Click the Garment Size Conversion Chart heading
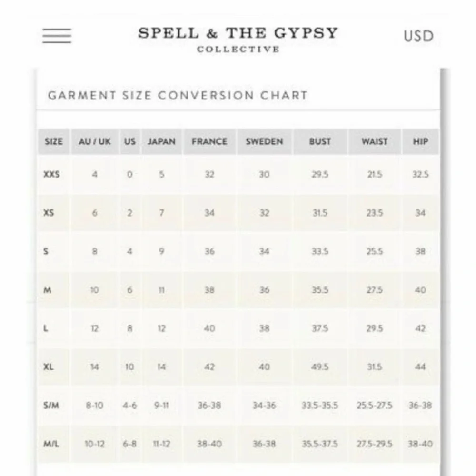 pyautogui.click(x=178, y=95)
